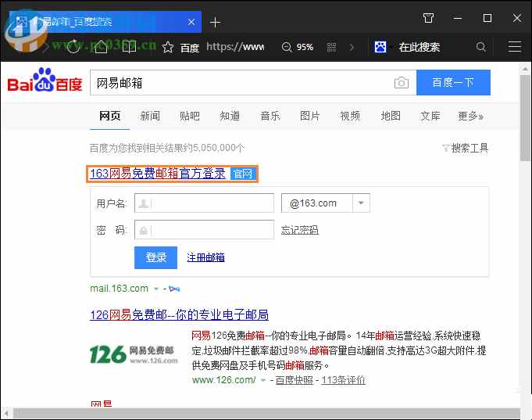The image size is (532, 420).
Task: Switch to the 音乐 tab
Action: tap(270, 117)
